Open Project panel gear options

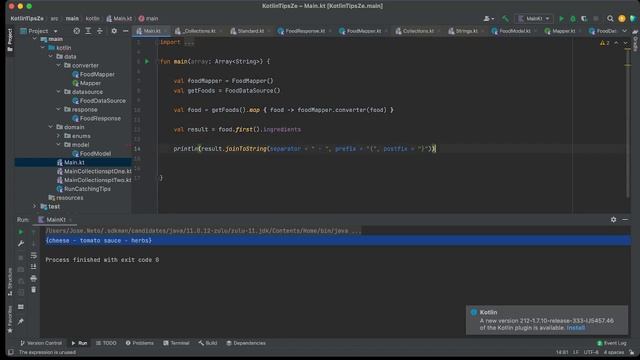tap(114, 31)
